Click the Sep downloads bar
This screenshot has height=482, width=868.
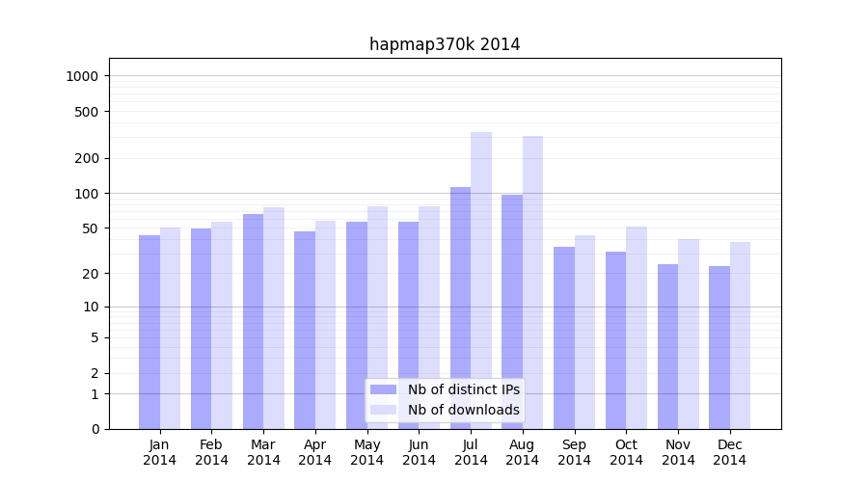(584, 332)
